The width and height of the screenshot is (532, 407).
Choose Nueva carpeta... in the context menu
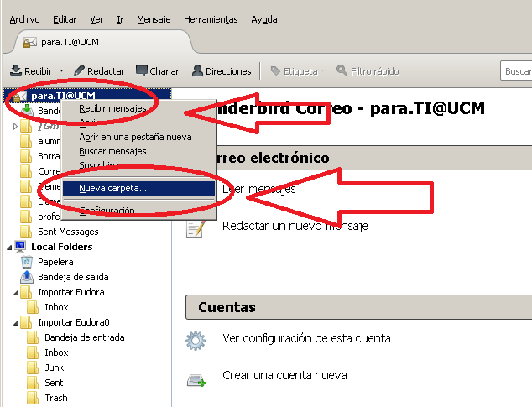point(138,188)
